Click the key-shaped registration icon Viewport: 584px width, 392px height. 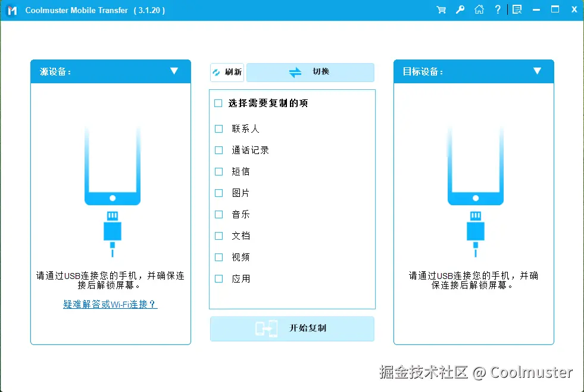tap(460, 10)
